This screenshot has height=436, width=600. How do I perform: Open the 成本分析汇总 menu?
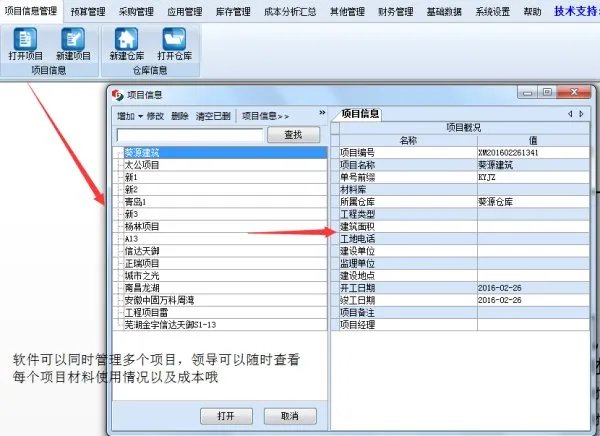[x=290, y=12]
